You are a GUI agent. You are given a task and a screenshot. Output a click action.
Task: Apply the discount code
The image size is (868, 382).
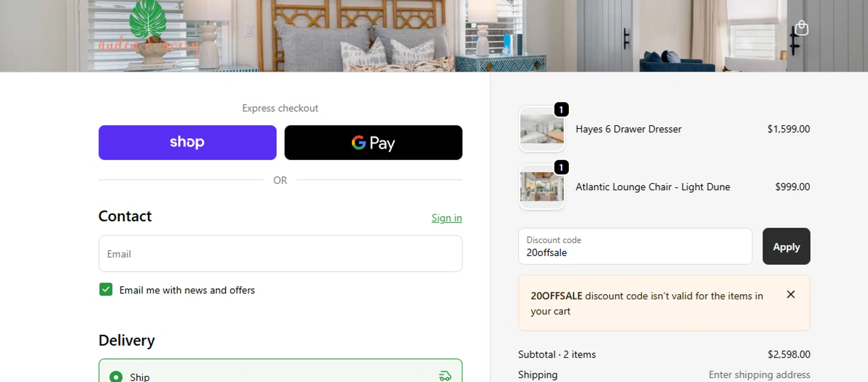(x=786, y=247)
